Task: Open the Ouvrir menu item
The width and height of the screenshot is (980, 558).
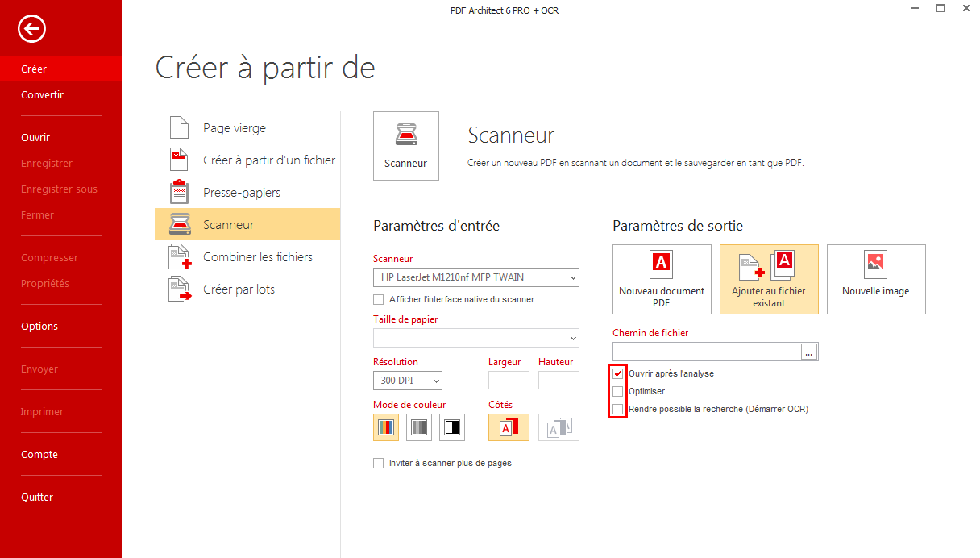Action: tap(61, 137)
